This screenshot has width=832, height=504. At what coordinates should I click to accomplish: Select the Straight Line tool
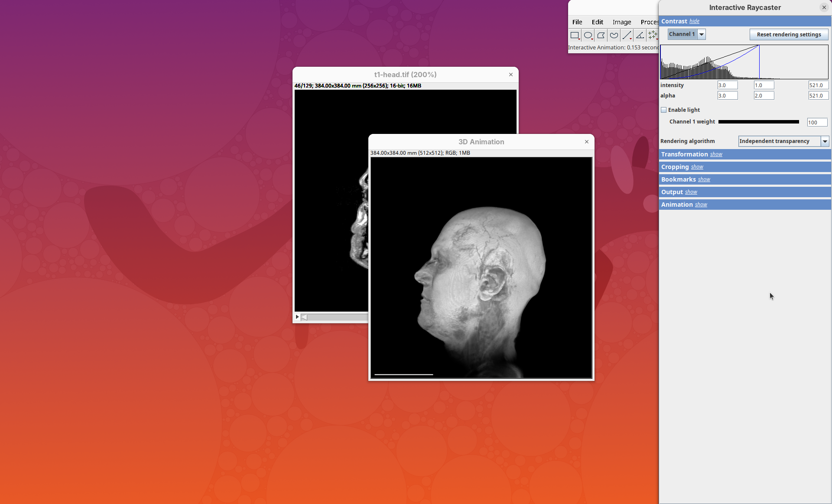(627, 36)
